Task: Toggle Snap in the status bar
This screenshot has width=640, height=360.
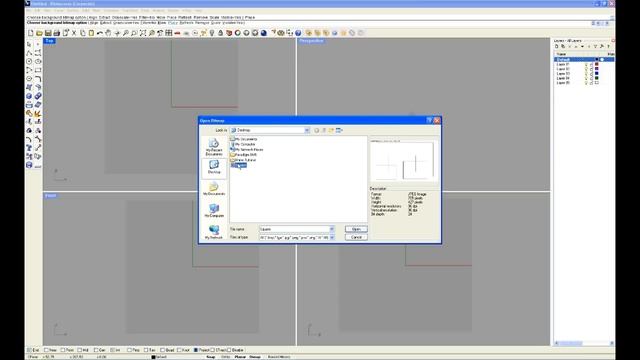Action: coord(211,357)
